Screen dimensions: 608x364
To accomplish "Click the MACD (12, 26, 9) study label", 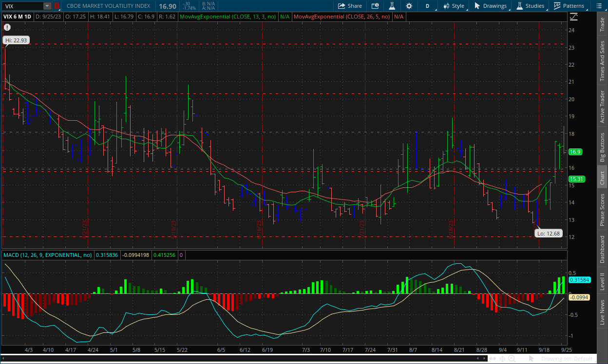I will point(47,255).
